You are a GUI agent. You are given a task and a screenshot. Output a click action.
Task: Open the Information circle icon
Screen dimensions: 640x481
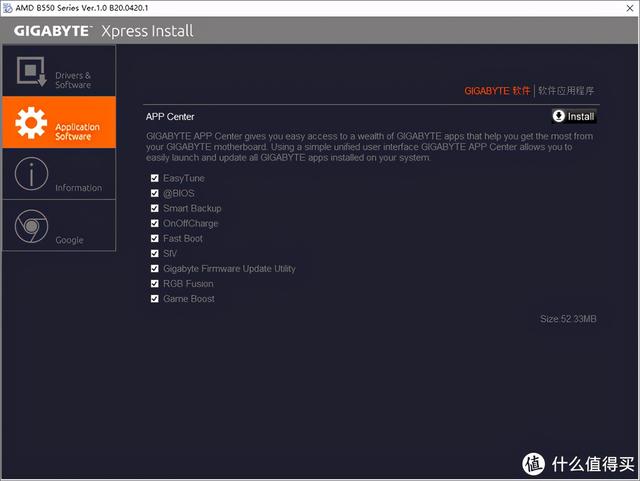pos(31,174)
